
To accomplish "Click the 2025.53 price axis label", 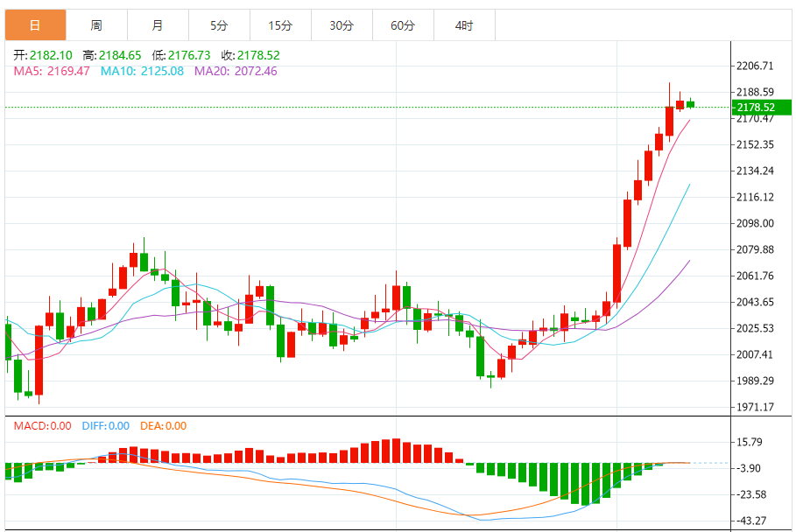I will click(755, 328).
